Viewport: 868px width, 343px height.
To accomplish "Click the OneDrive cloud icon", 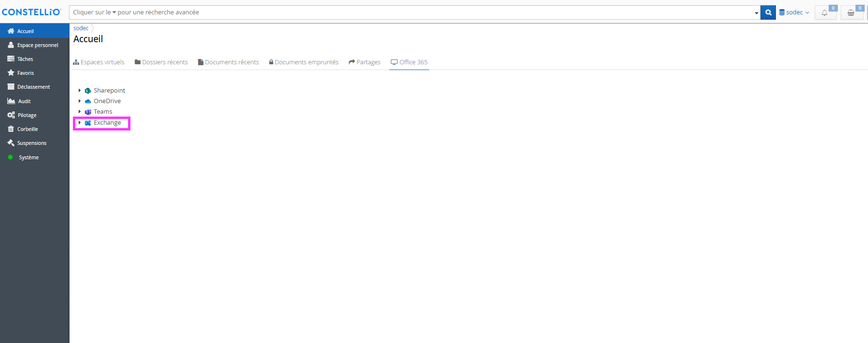I will point(88,101).
